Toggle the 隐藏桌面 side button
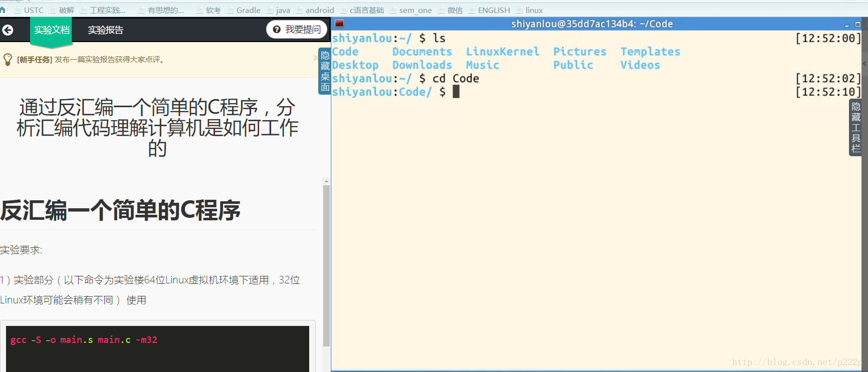 pos(325,71)
